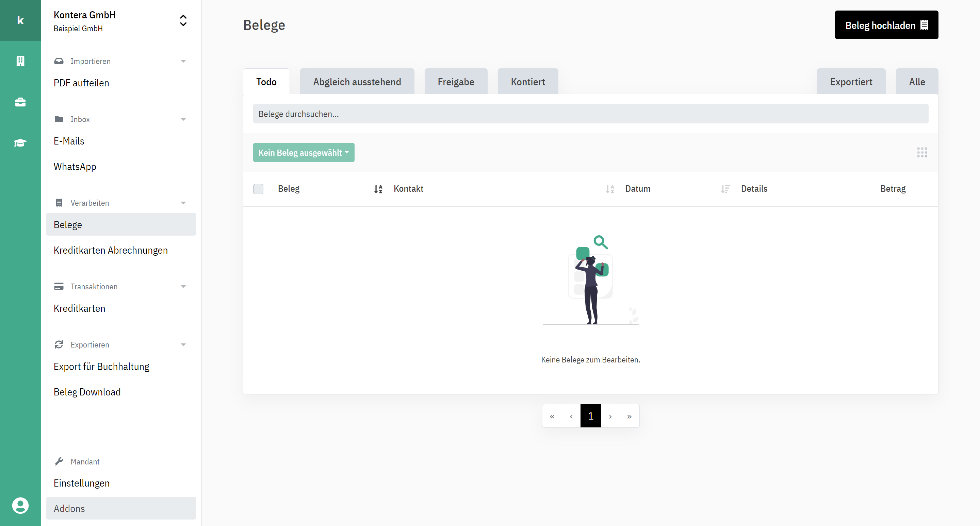
Task: Open the building icon in green rail
Action: (x=20, y=61)
